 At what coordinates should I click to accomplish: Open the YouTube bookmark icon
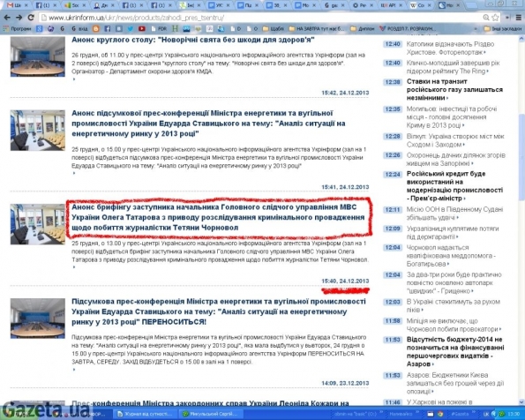142,29
